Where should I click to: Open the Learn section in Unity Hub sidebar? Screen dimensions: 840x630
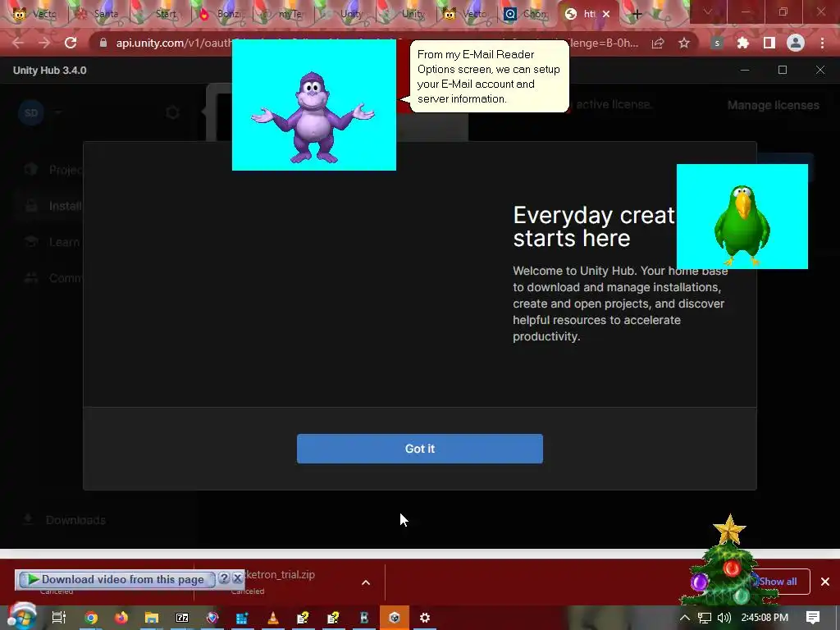click(52, 242)
